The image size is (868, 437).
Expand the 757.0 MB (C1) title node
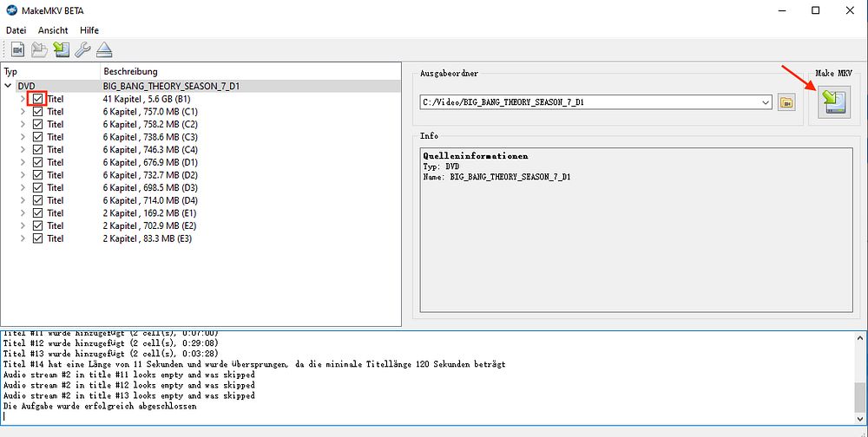coord(23,112)
